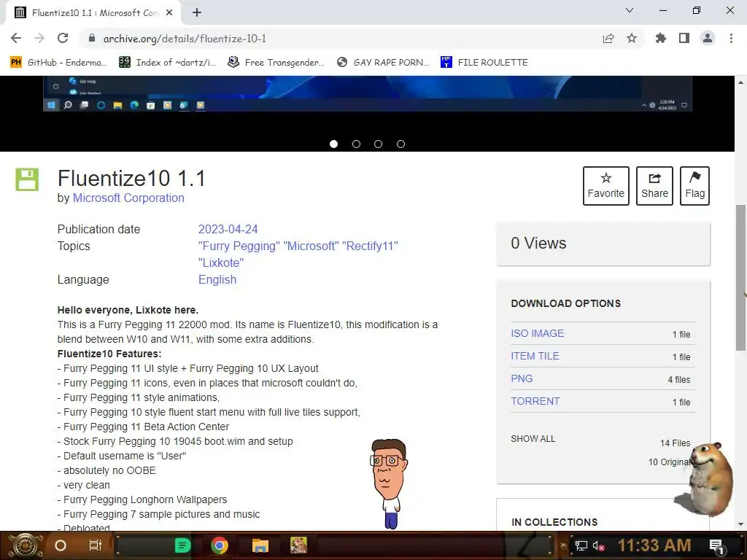Image resolution: width=747 pixels, height=560 pixels.
Task: Open the steampunk Start button
Action: click(x=25, y=545)
